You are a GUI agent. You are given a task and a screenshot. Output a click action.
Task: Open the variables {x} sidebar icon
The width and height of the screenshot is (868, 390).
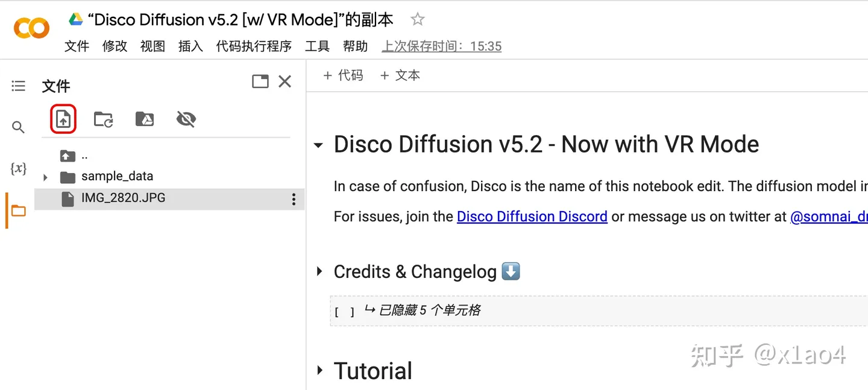pos(19,168)
